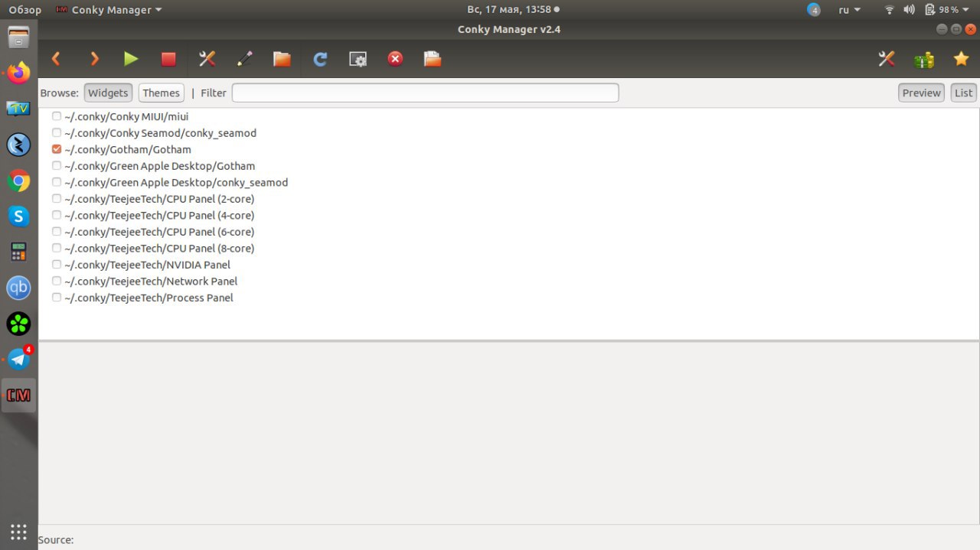Screen dimensions: 980x550
Task: Enable Green Apple Desktop/conky_seamod checkbox
Action: pos(57,182)
